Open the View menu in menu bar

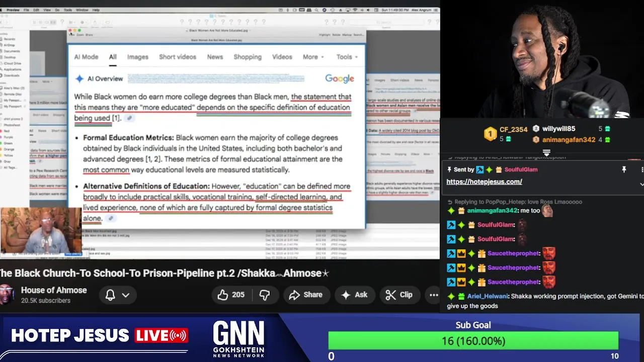click(x=47, y=10)
